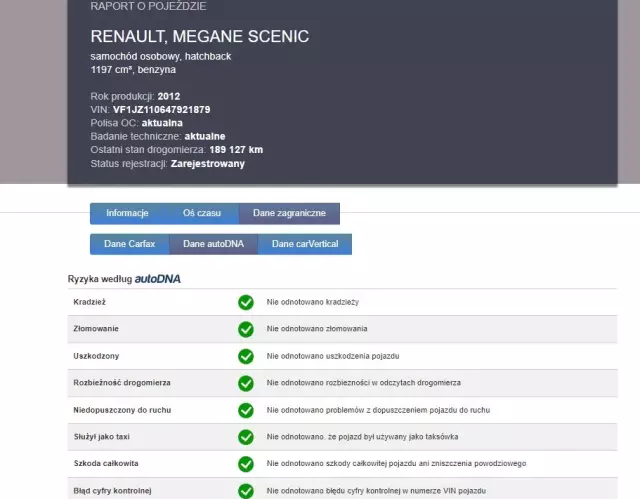Image resolution: width=640 pixels, height=499 pixels.
Task: Click the text samochód osobowy, hatchback
Action: pyautogui.click(x=161, y=56)
